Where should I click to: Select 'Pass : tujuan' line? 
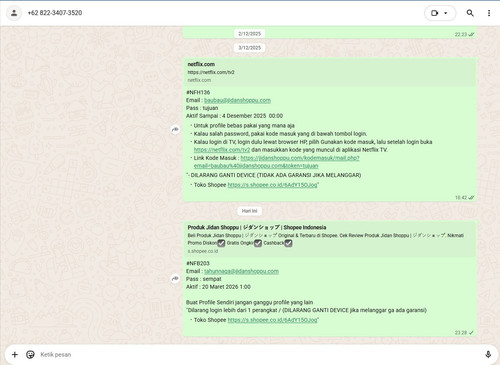[x=202, y=108]
